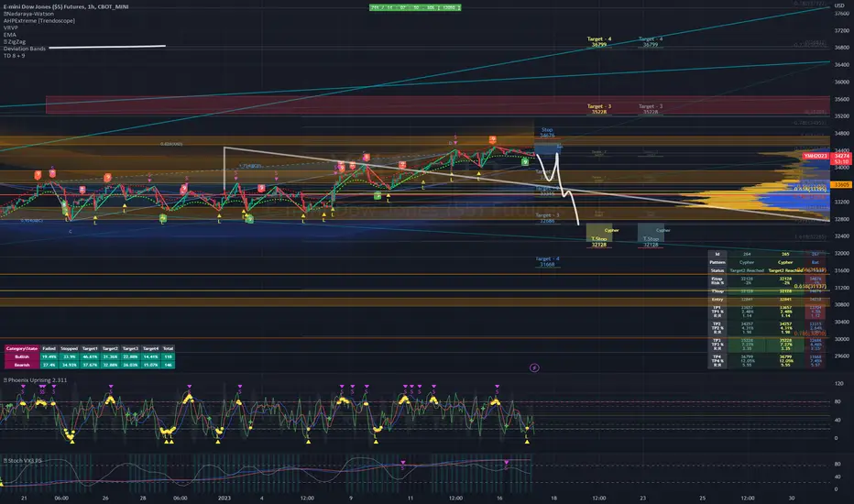Viewport: 854px width, 504px height.
Task: Click the 120 tick on Phoenix pane axis
Action: pyautogui.click(x=838, y=384)
